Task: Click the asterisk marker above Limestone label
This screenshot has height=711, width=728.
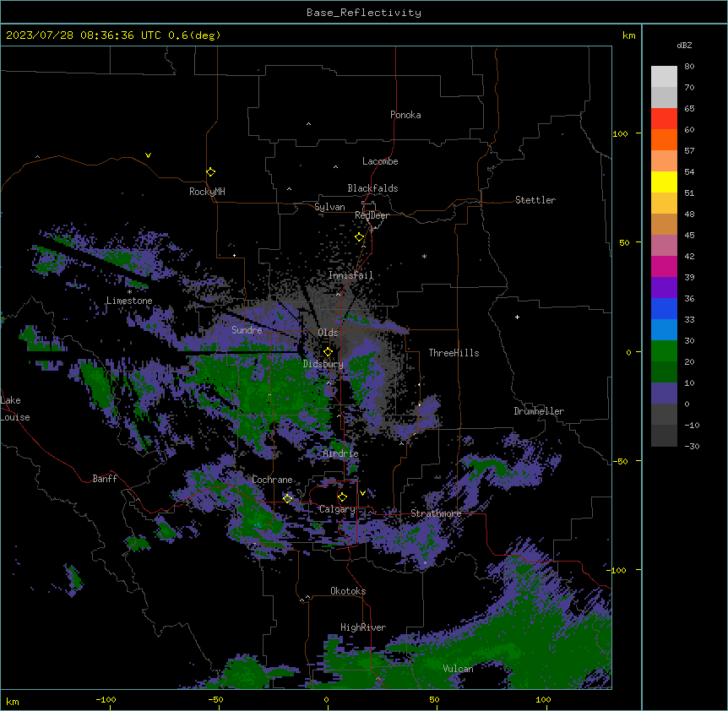Action: (x=129, y=292)
